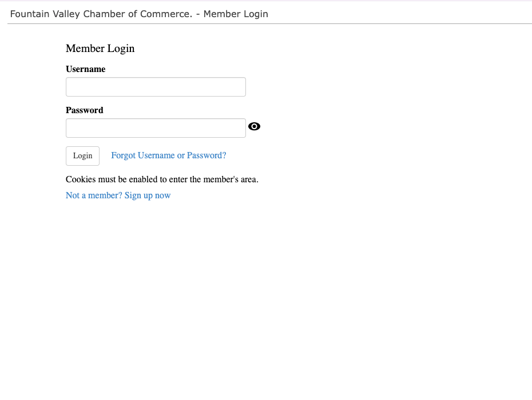Open Forgot Username or Password link
The width and height of the screenshot is (532, 400).
point(169,155)
